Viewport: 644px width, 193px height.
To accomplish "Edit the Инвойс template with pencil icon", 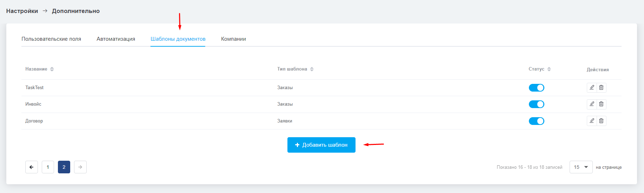I will pyautogui.click(x=592, y=104).
